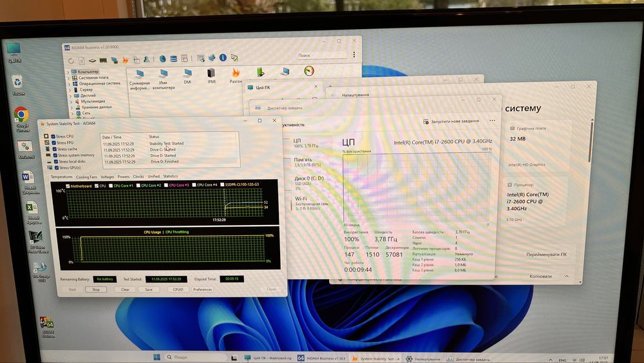This screenshot has width=644, height=363.
Task: Open CPUID panel button
Action: [178, 289]
